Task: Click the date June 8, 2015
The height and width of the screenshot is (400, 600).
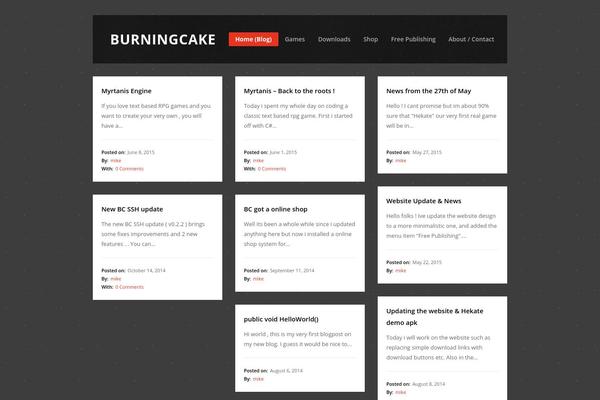Action: pos(141,152)
